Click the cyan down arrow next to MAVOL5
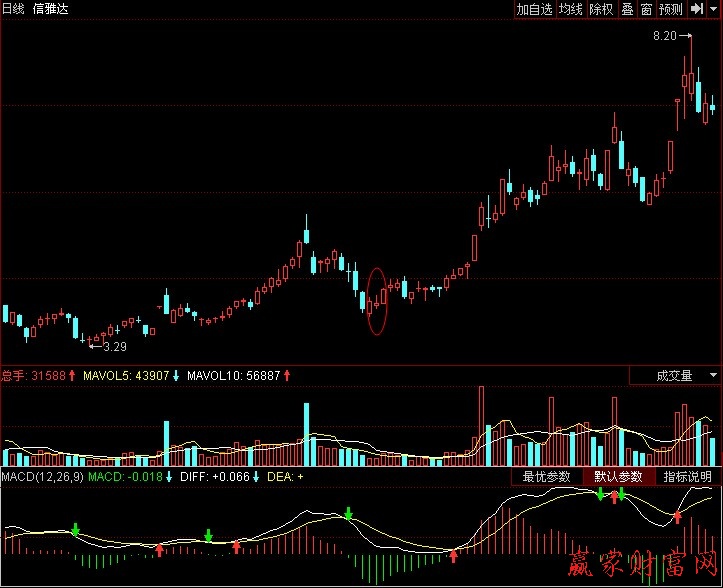The image size is (723, 588). pyautogui.click(x=177, y=376)
